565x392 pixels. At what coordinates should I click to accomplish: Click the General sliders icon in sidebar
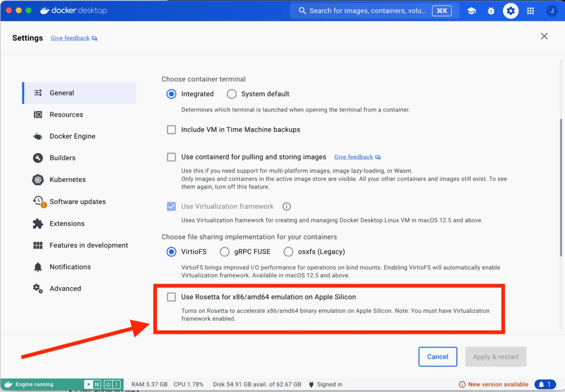(x=38, y=93)
